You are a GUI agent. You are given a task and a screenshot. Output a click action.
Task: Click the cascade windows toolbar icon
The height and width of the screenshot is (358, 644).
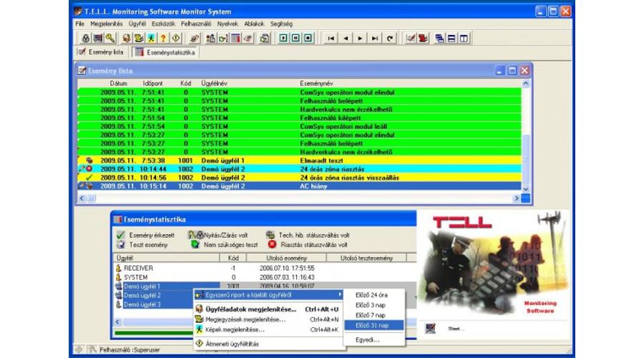[439, 38]
